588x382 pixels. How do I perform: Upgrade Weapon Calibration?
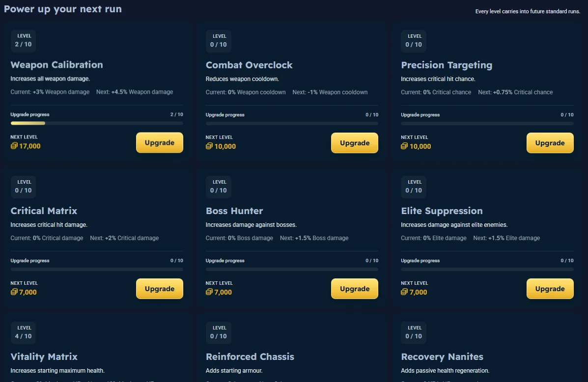pos(159,142)
